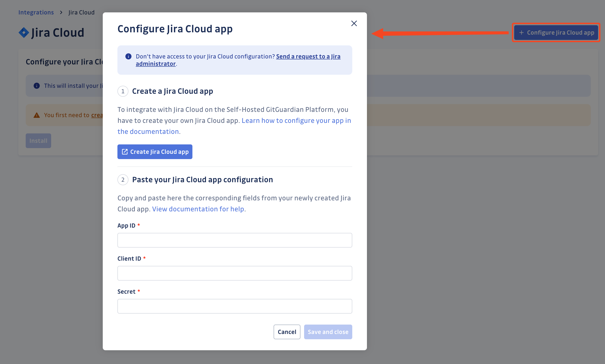605x364 pixels.
Task: Cancel the Jira Cloud app configuration
Action: [x=287, y=332]
